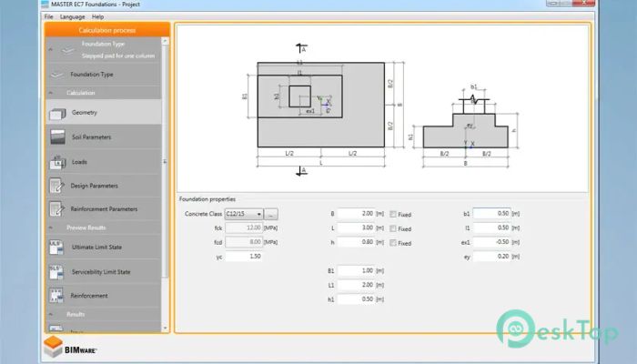This screenshot has width=637, height=364.
Task: Open the File menu
Action: tap(49, 16)
